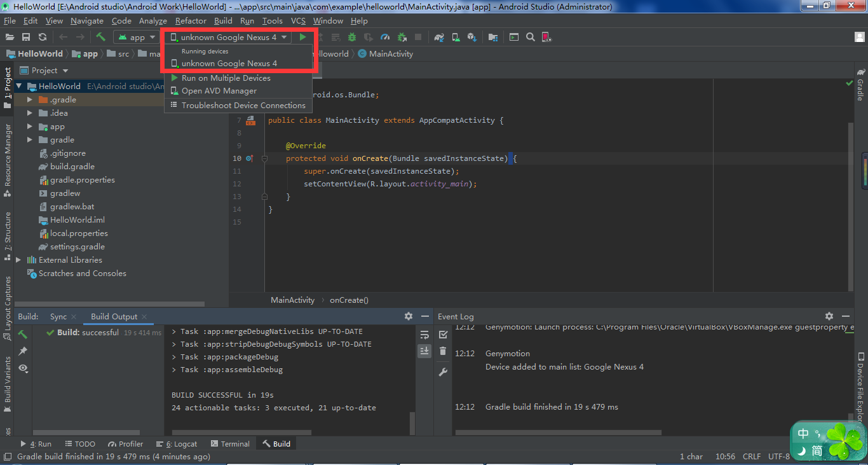The width and height of the screenshot is (868, 465).
Task: Open the Project view dropdown
Action: click(x=44, y=71)
